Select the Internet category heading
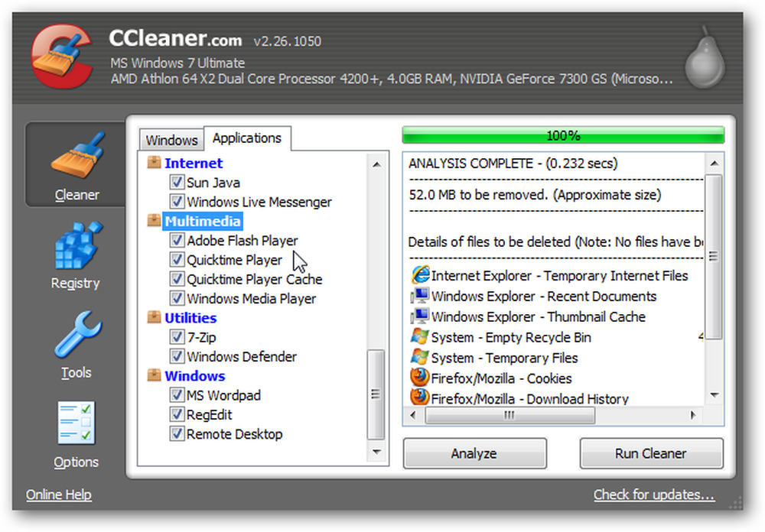765x532 pixels. (194, 163)
